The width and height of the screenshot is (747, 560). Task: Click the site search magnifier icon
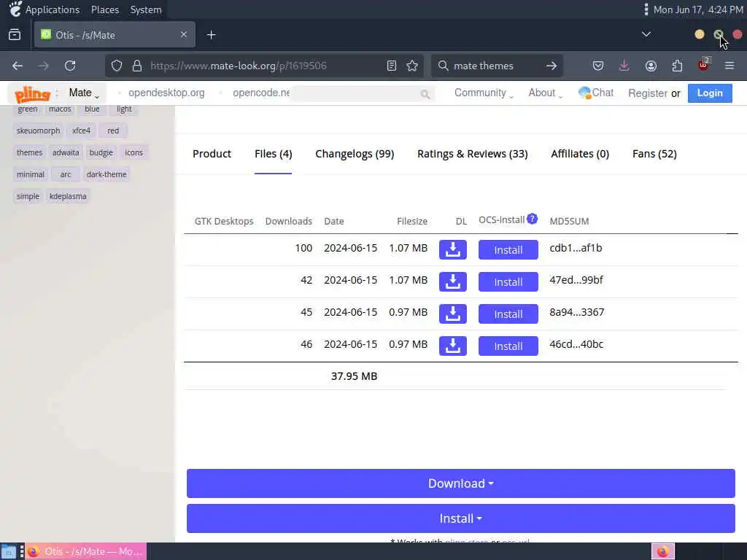tap(425, 94)
